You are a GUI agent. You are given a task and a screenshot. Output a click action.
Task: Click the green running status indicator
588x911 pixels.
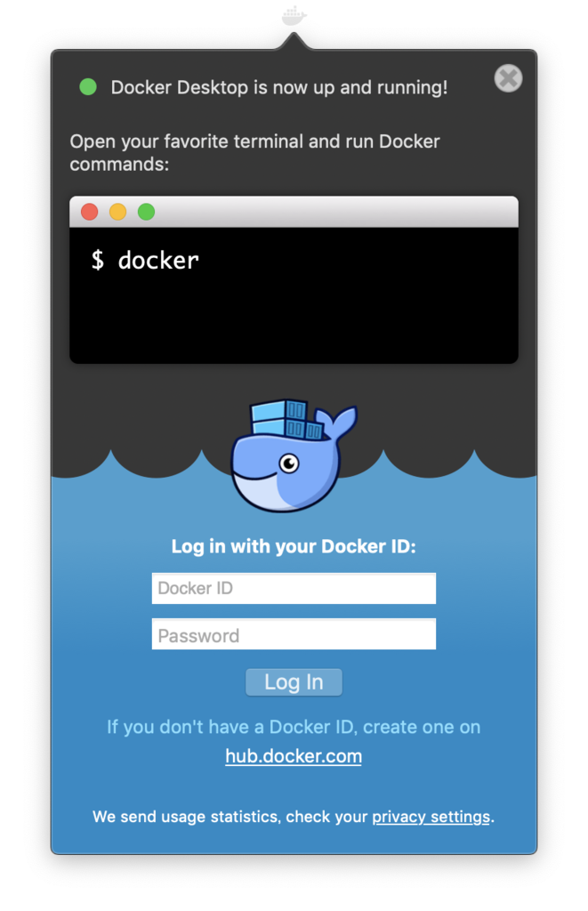coord(88,86)
